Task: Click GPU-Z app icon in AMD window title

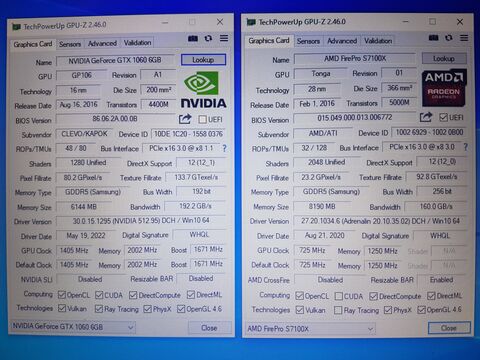Action: point(251,23)
